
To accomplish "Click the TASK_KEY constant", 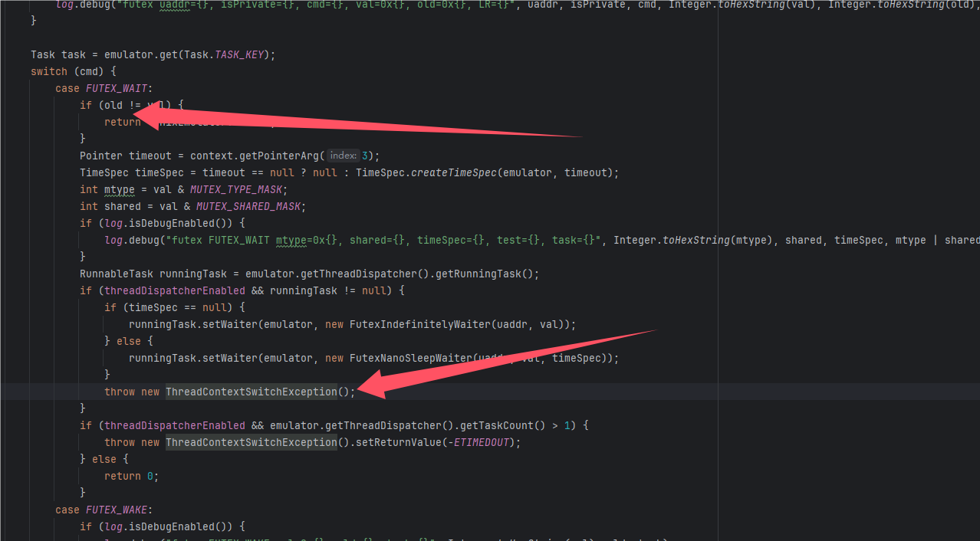I will coord(239,54).
